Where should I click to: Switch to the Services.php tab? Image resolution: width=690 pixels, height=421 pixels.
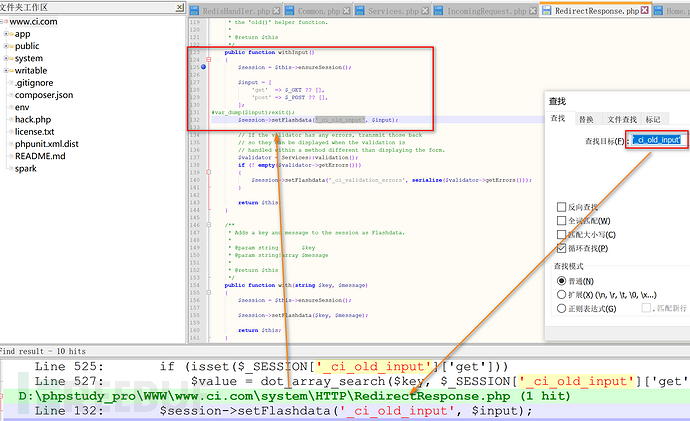(393, 11)
